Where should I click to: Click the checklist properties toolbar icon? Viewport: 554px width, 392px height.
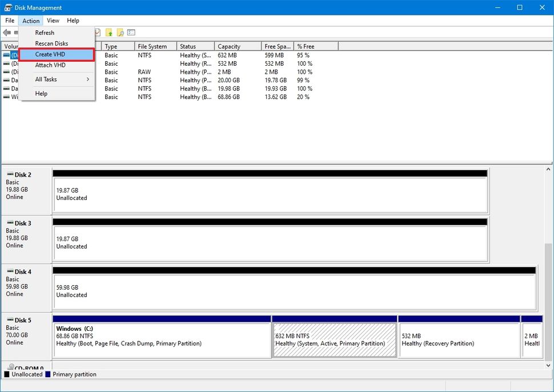tap(131, 33)
